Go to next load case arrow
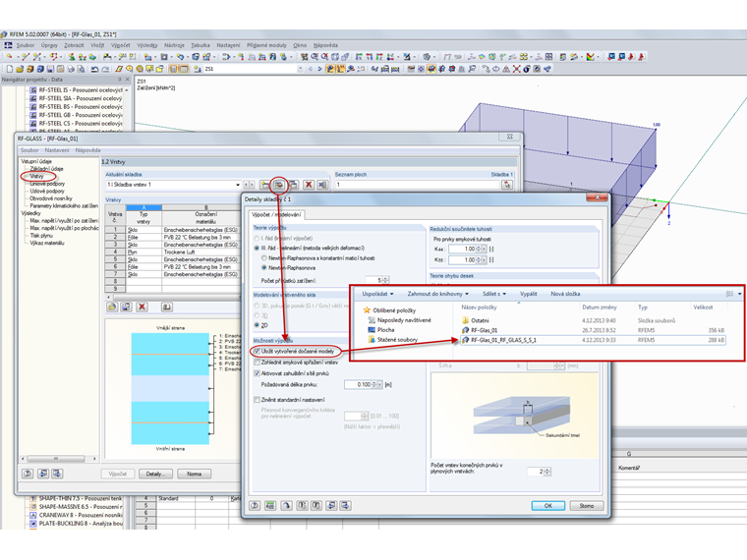Image resolution: width=747 pixels, height=560 pixels. (x=319, y=69)
